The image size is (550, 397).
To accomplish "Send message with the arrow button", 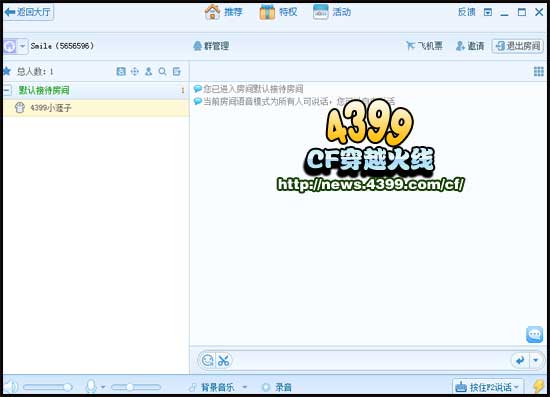I will point(520,360).
